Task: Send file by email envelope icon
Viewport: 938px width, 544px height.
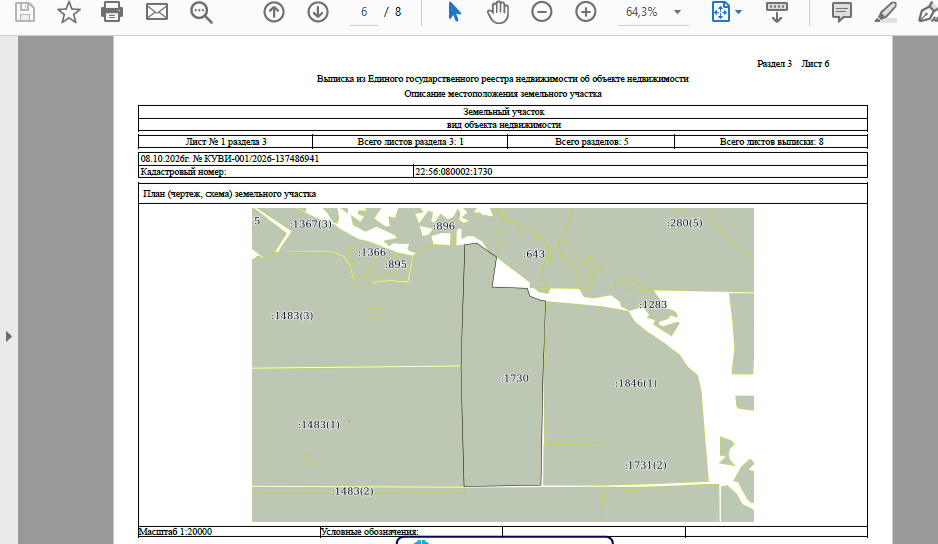Action: pyautogui.click(x=157, y=12)
